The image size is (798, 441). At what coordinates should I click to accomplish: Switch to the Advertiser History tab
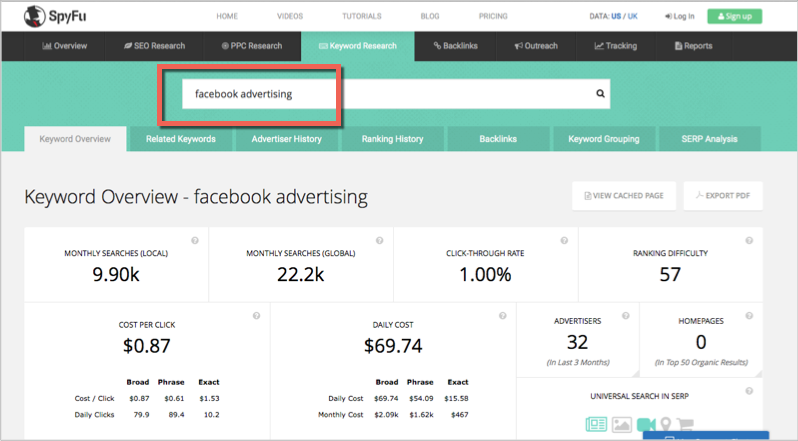coord(287,139)
